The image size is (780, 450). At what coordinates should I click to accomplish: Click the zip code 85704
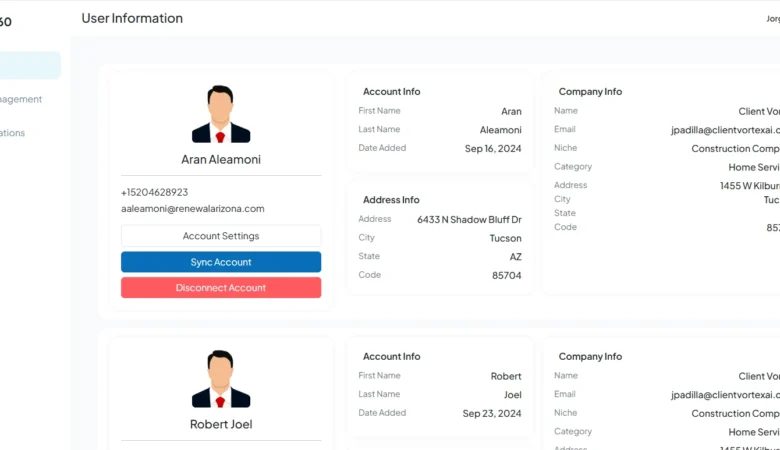pyautogui.click(x=507, y=275)
